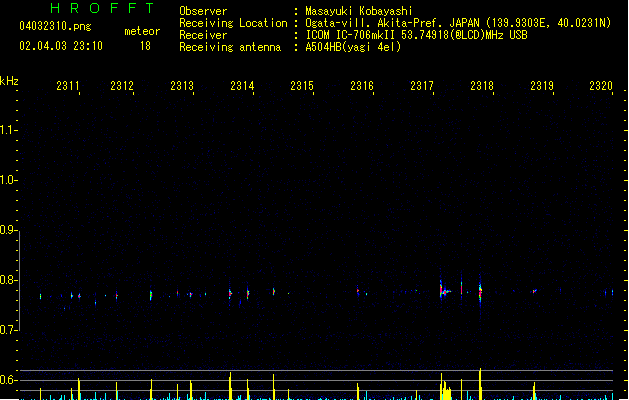Click time marker 2318
The height and width of the screenshot is (400, 629).
click(x=482, y=86)
